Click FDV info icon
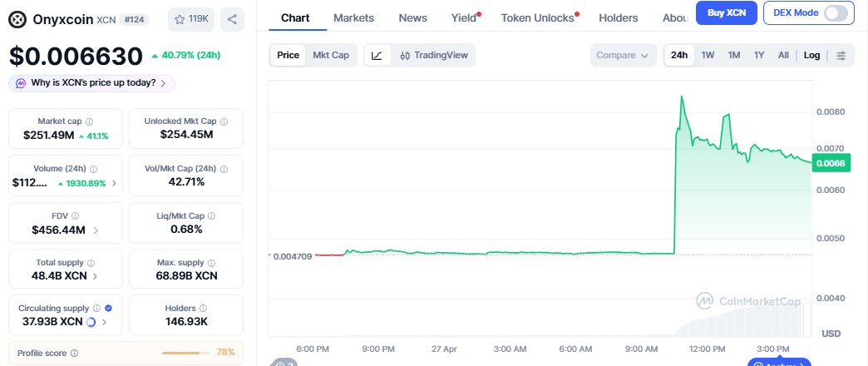The image size is (868, 366). tap(76, 216)
